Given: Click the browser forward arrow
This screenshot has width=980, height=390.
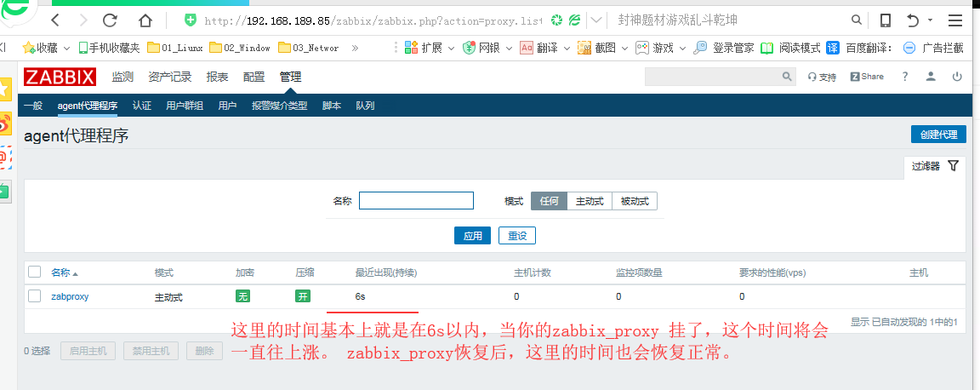Looking at the screenshot, I should tap(83, 20).
